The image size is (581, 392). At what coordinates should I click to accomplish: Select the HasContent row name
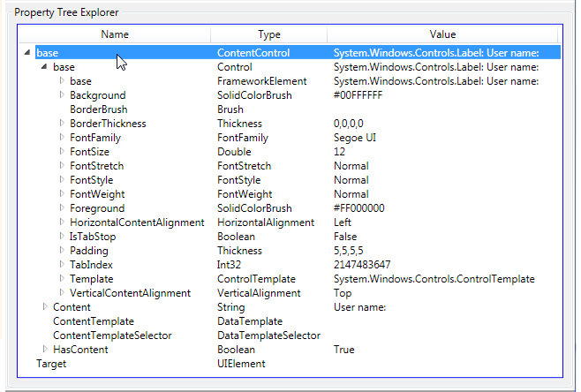(x=80, y=350)
